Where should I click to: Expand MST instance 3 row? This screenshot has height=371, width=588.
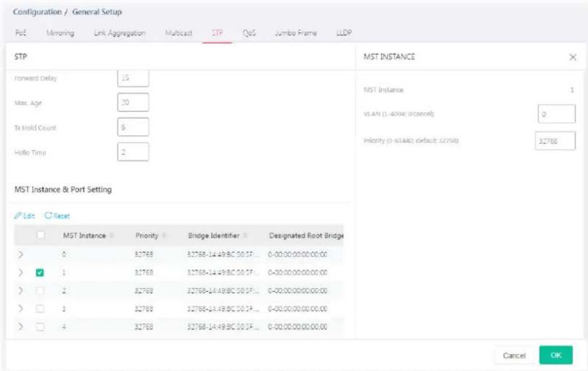21,309
